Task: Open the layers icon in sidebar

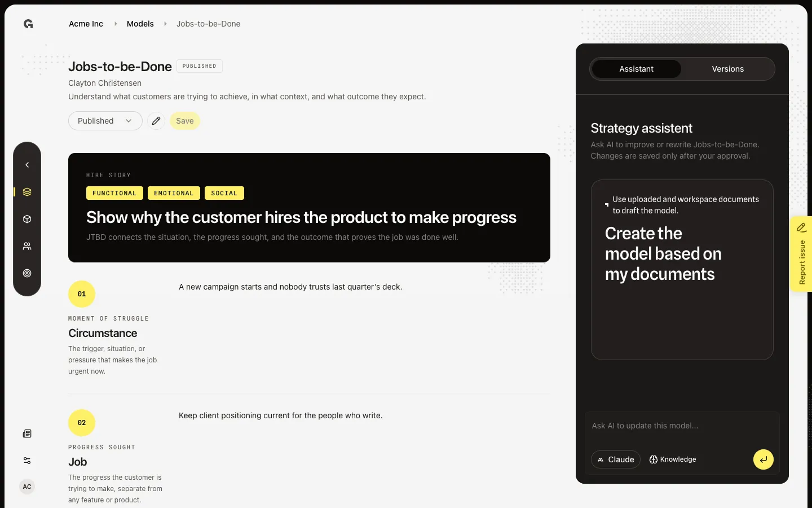Action: pyautogui.click(x=27, y=192)
